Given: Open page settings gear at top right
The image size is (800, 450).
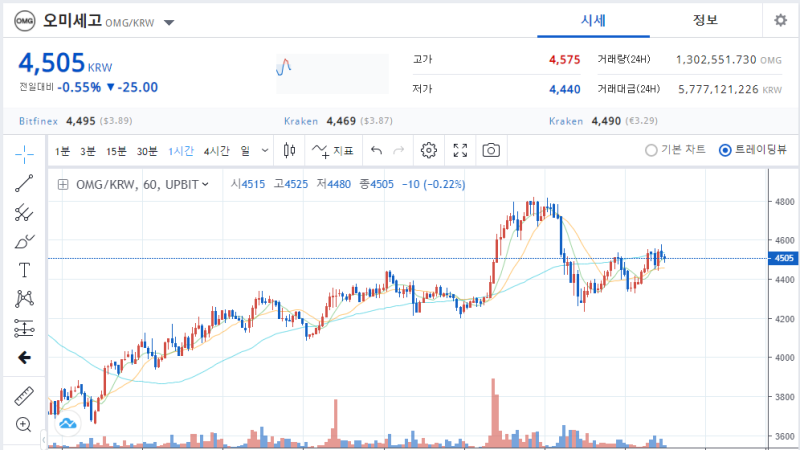Looking at the screenshot, I should [781, 20].
